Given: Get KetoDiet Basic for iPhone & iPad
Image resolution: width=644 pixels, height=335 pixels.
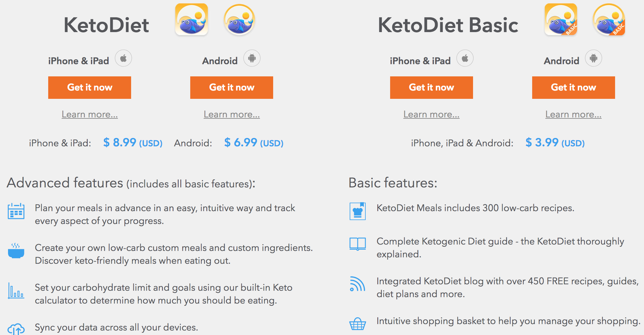Looking at the screenshot, I should [432, 88].
